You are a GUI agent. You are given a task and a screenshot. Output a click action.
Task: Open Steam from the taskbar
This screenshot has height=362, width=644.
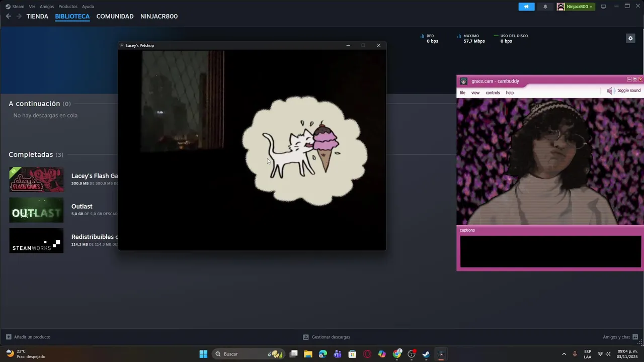click(x=426, y=354)
